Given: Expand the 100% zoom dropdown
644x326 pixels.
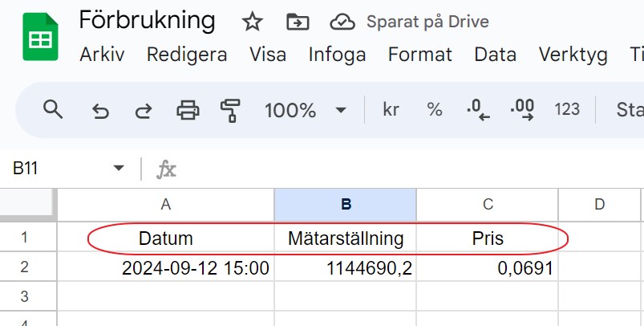Looking at the screenshot, I should pyautogui.click(x=340, y=110).
